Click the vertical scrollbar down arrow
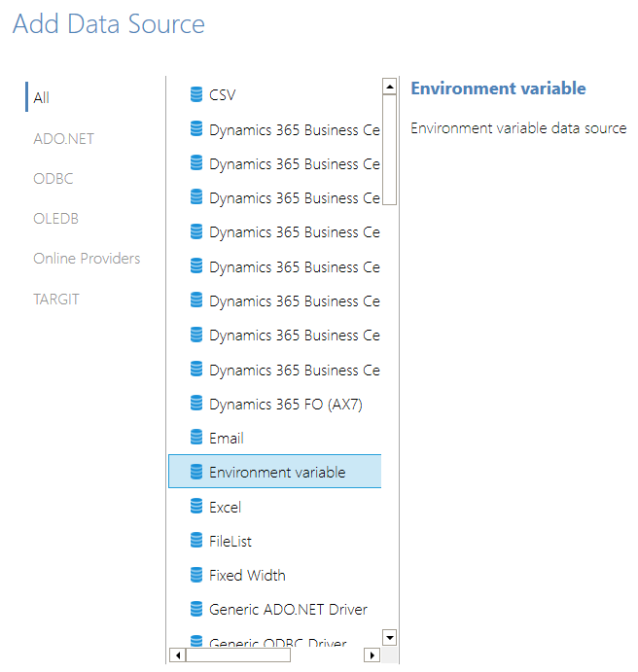Image resolution: width=638 pixels, height=672 pixels. tap(389, 637)
